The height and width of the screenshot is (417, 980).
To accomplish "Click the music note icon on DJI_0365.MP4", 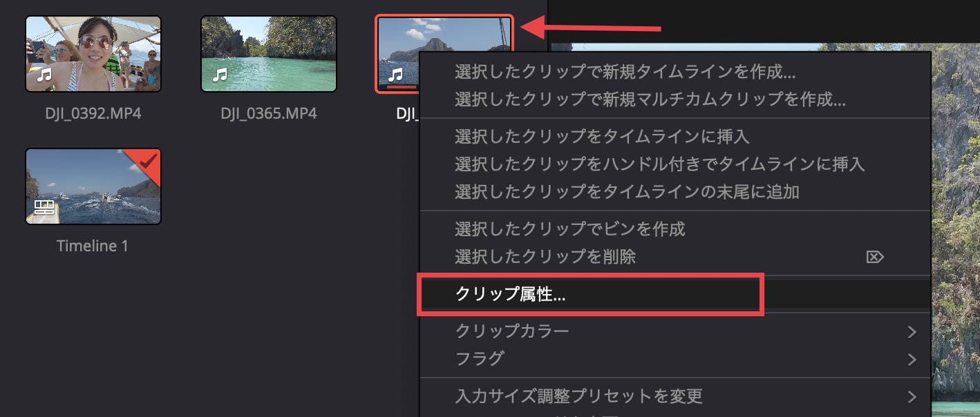I will click(220, 75).
